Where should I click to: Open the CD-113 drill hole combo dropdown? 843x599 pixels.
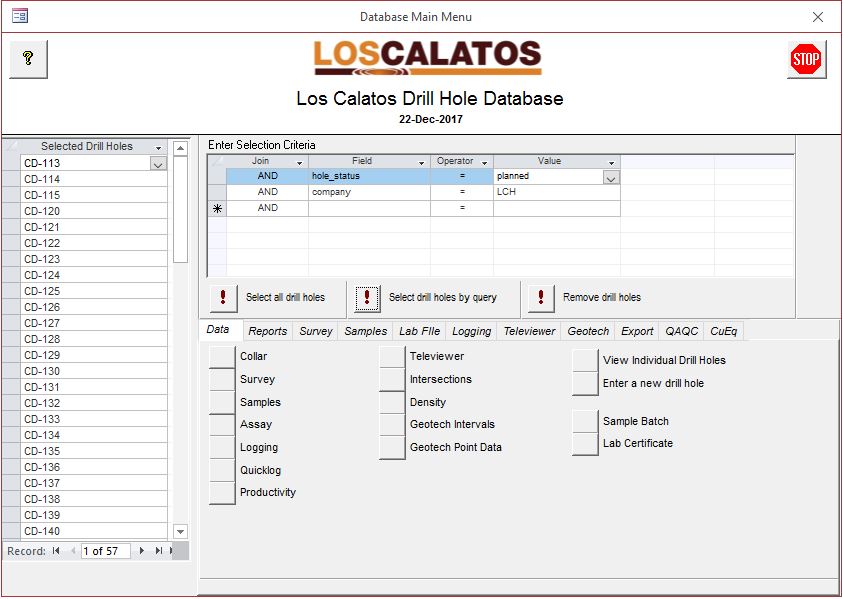click(x=158, y=163)
